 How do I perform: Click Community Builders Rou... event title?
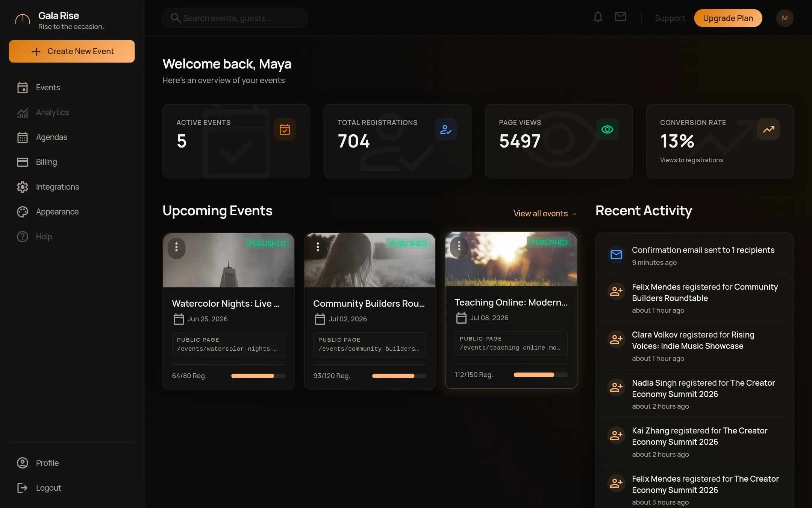(x=369, y=303)
